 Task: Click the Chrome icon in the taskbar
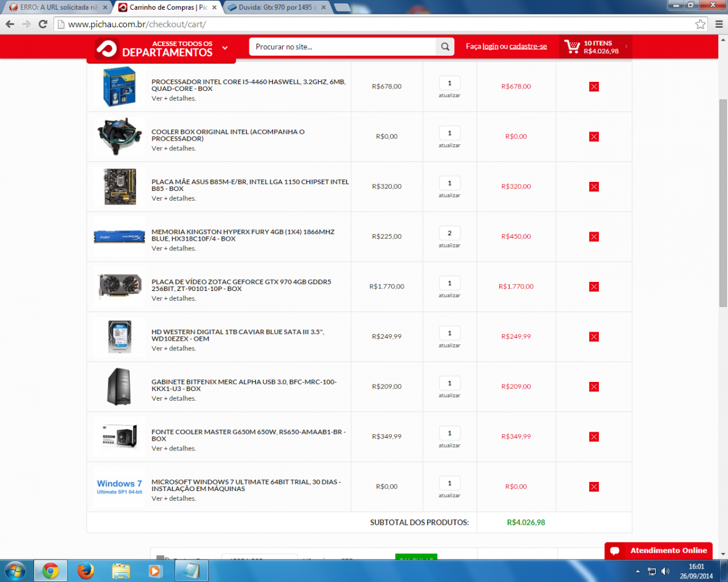[50, 571]
